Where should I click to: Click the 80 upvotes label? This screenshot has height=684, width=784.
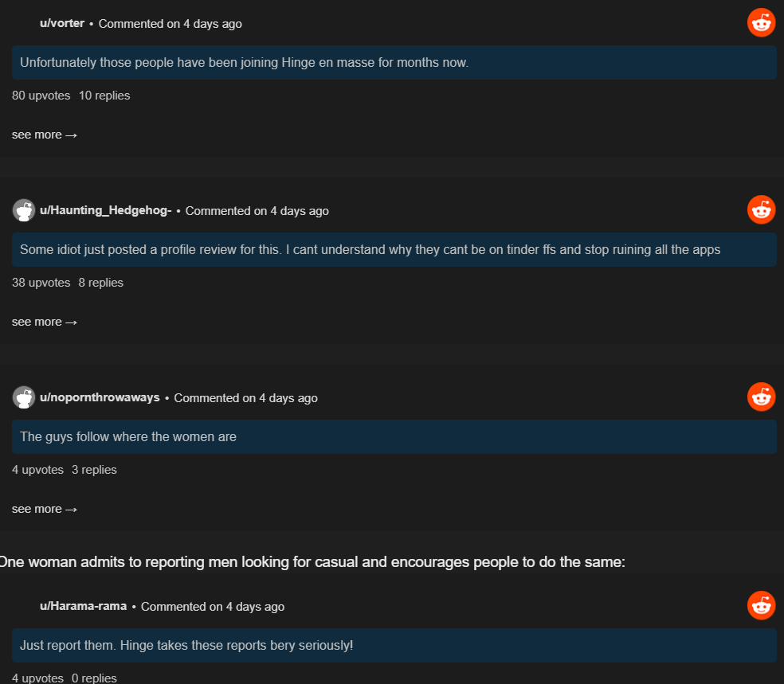(x=41, y=96)
